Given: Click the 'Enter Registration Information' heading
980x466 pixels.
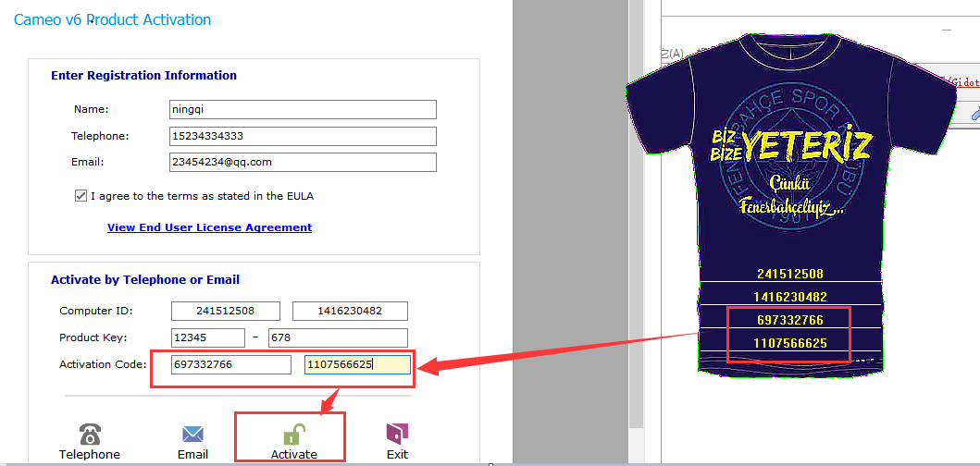Looking at the screenshot, I should 143,76.
